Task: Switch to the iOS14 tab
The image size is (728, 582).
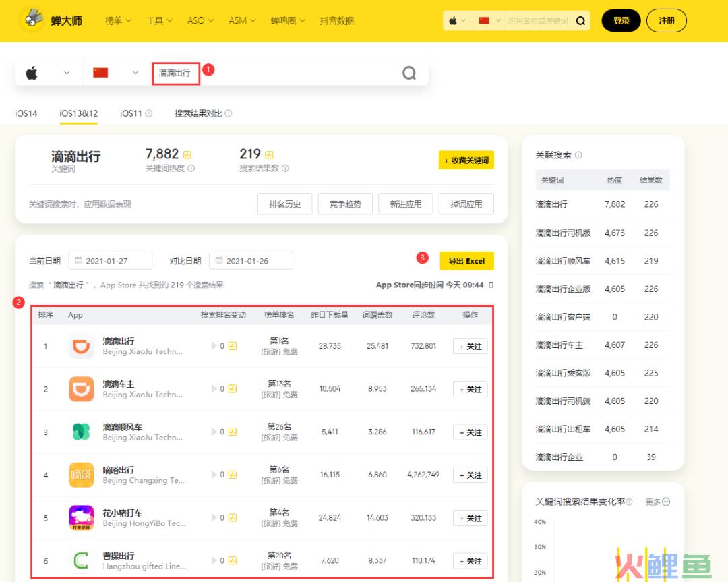Action: click(26, 113)
